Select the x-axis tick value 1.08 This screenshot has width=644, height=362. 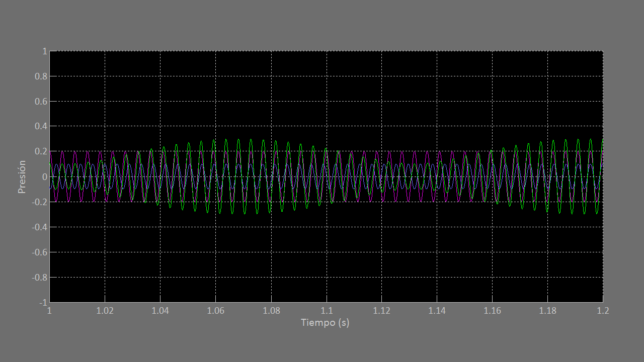click(x=271, y=311)
